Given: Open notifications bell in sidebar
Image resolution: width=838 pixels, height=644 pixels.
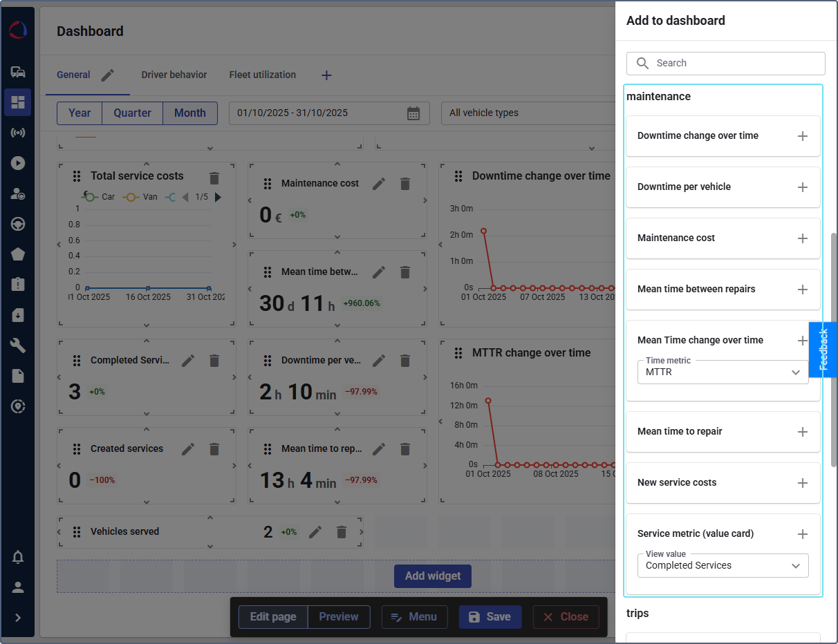Looking at the screenshot, I should (18, 557).
